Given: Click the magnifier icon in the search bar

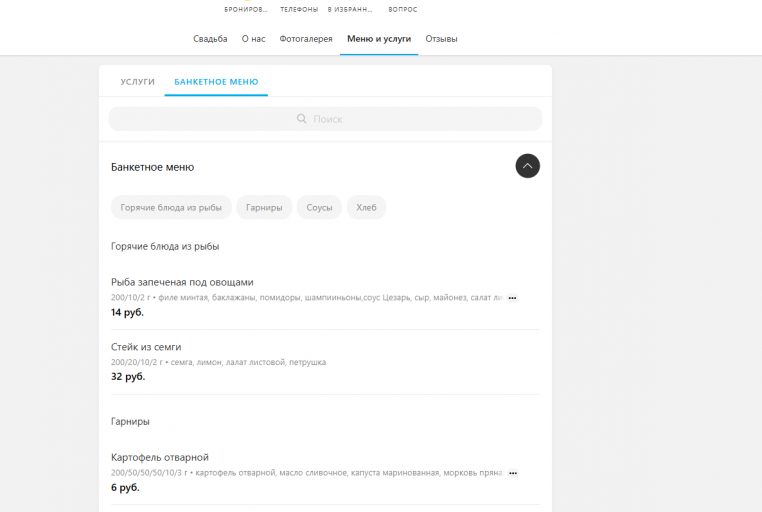Looking at the screenshot, I should coord(301,119).
